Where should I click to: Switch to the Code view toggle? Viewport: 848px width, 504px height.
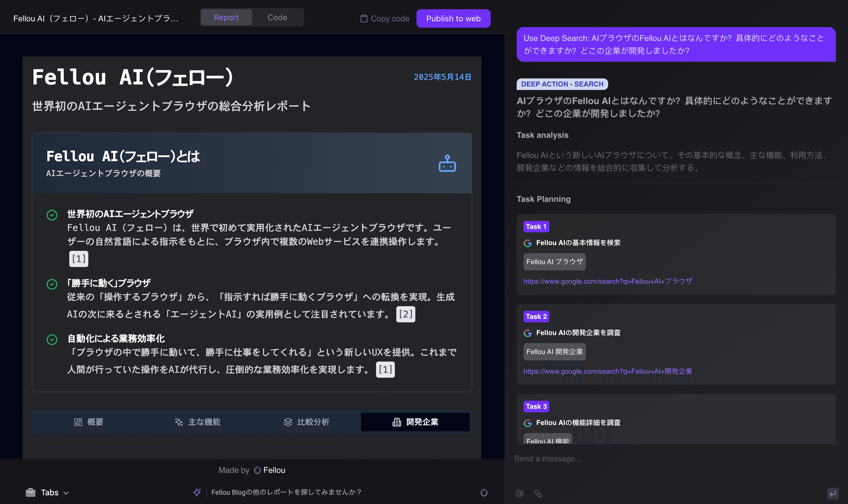click(277, 17)
